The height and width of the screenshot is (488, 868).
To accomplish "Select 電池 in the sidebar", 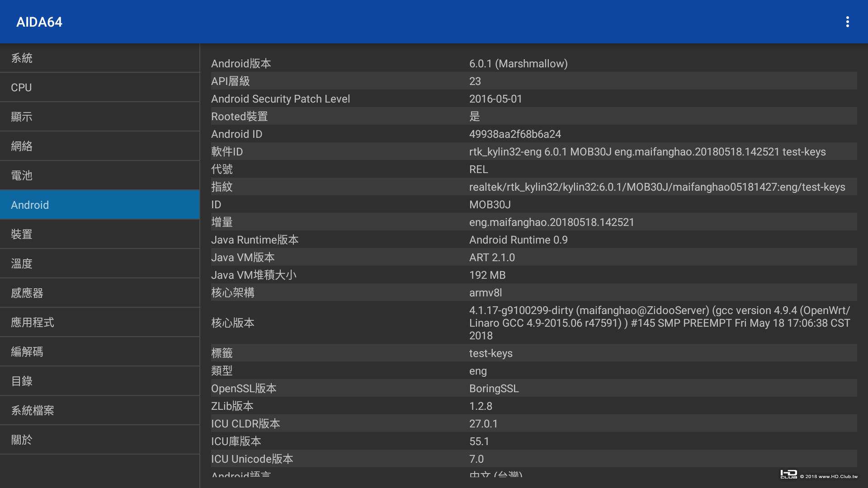I will pyautogui.click(x=99, y=176).
